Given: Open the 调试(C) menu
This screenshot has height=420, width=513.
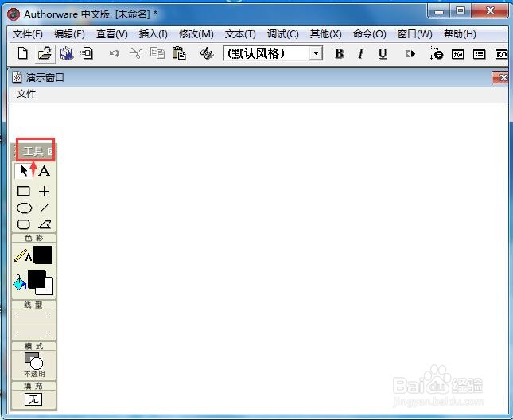Looking at the screenshot, I should tap(282, 34).
